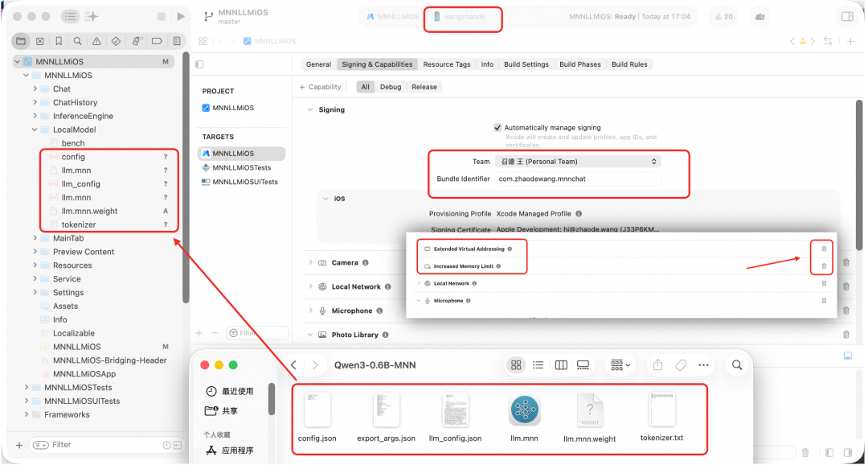Select MNNLLMiOSTests target

241,167
